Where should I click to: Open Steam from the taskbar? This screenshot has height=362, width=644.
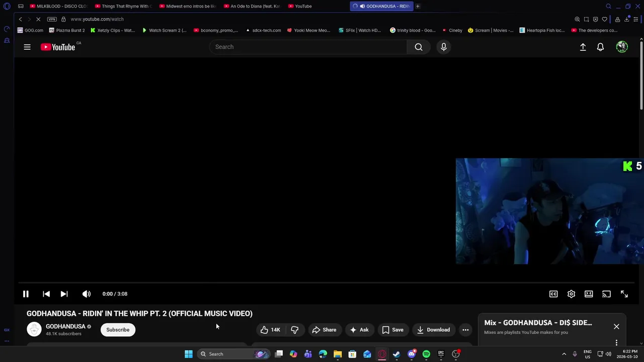tap(396, 354)
